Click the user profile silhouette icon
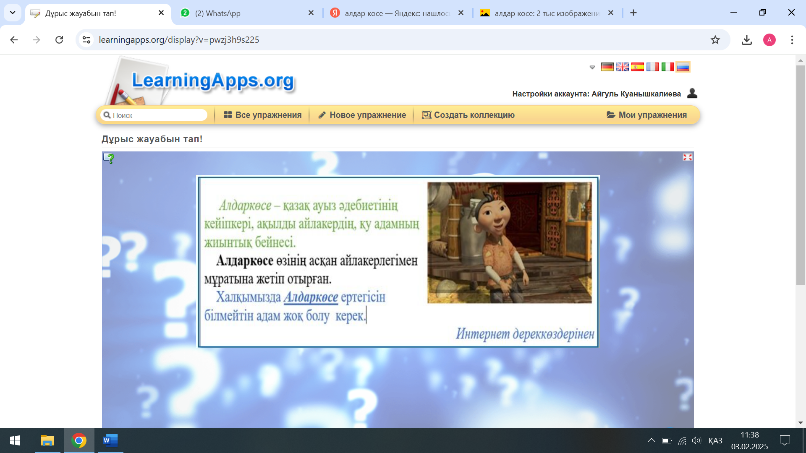Viewport: 806px width, 453px height. point(692,93)
